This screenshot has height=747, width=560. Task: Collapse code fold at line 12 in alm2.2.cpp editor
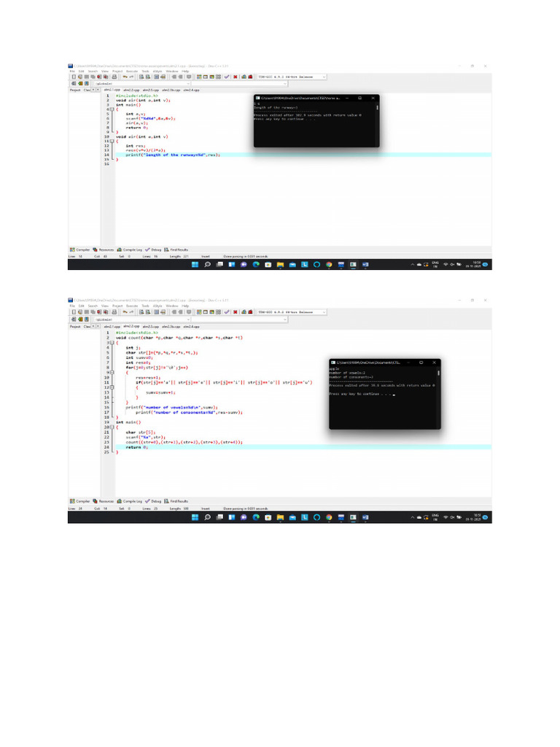tap(112, 387)
